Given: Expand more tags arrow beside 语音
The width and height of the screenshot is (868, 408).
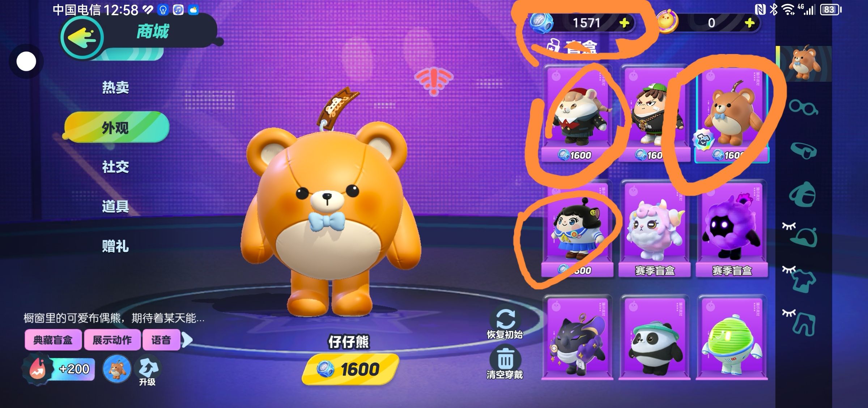Looking at the screenshot, I should (187, 340).
